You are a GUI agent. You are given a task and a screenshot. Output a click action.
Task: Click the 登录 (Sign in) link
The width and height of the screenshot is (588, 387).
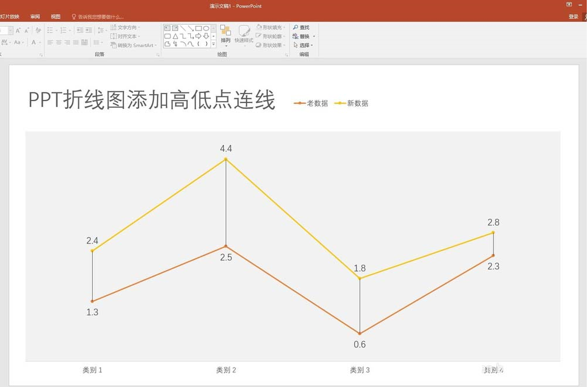[574, 16]
